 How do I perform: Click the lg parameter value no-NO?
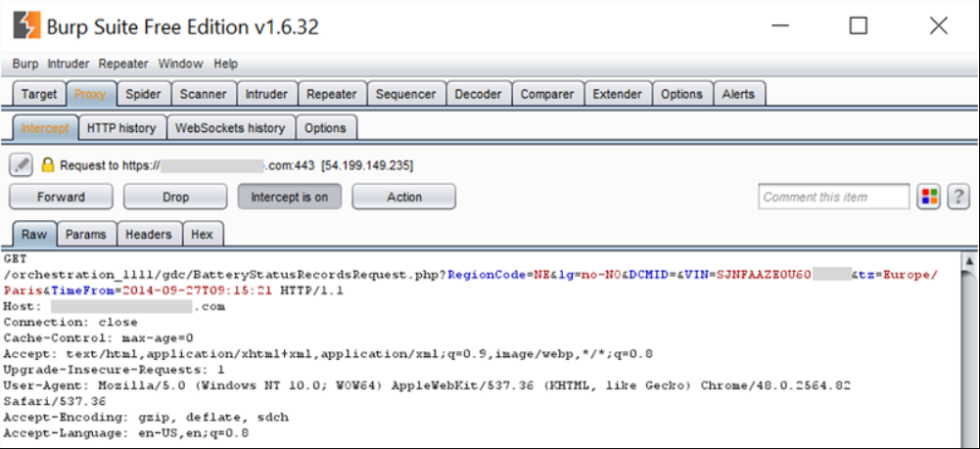click(601, 275)
